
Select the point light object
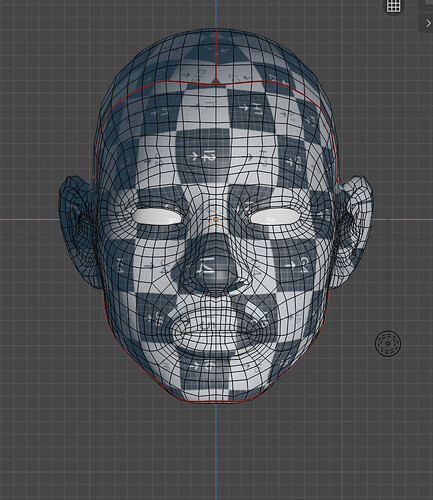click(388, 343)
